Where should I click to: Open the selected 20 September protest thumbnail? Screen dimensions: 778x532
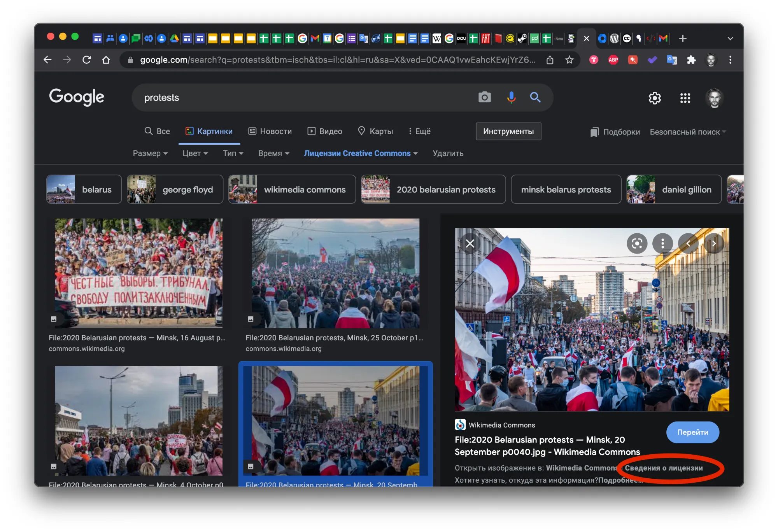click(x=335, y=420)
